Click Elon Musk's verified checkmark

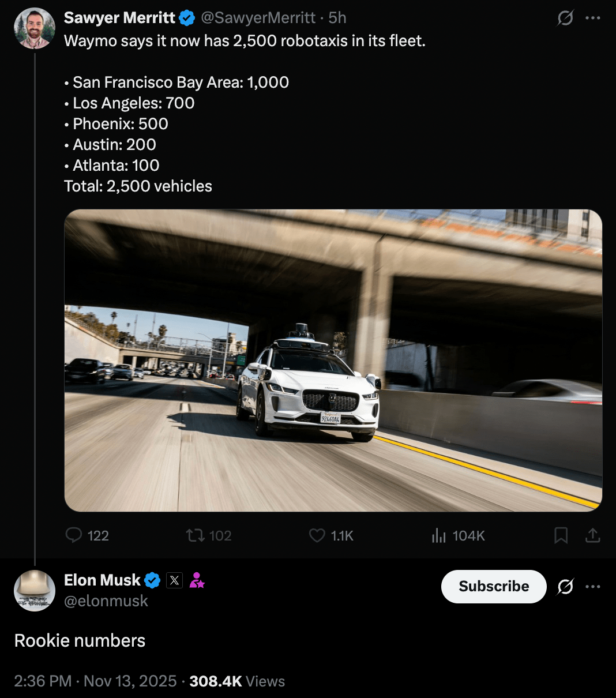click(152, 580)
